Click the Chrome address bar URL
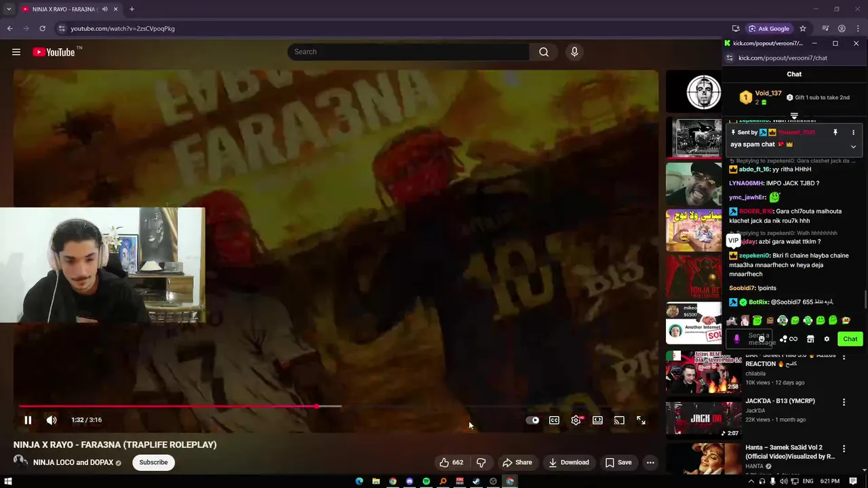This screenshot has width=868, height=488. tap(123, 28)
